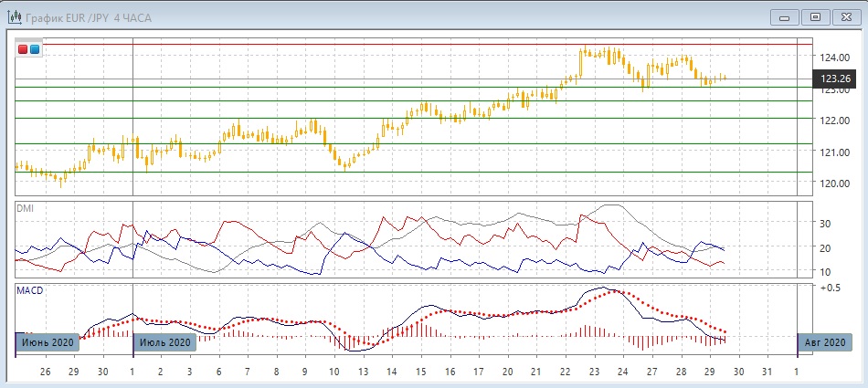Close the EUR/JPY chart window
The image size is (868, 388).
845,16
